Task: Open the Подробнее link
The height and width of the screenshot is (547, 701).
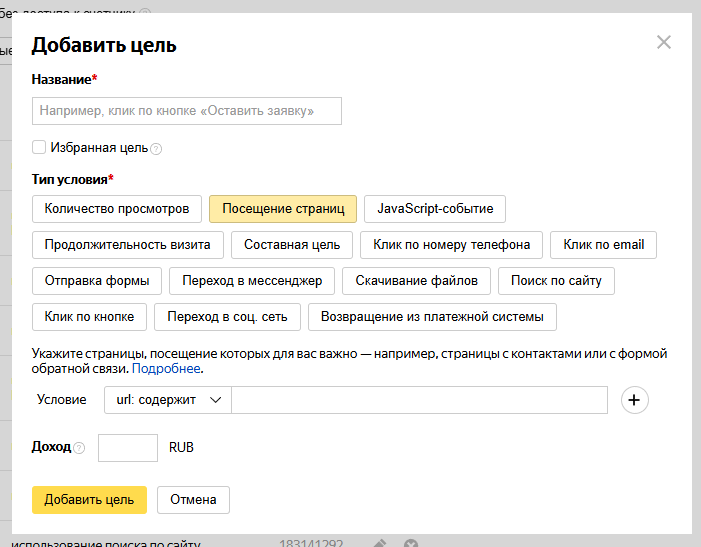Action: [166, 369]
